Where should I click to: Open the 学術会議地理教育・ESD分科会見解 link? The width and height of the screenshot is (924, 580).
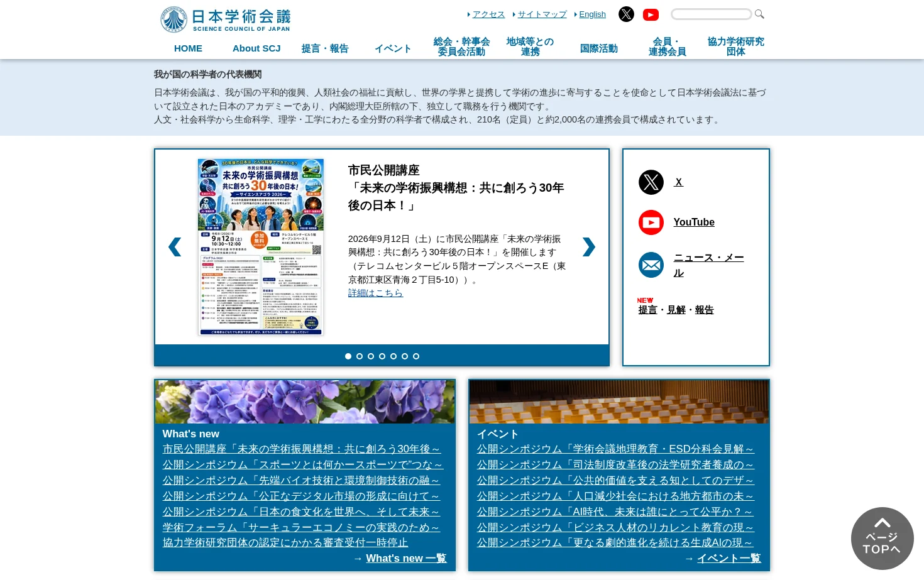click(x=615, y=449)
